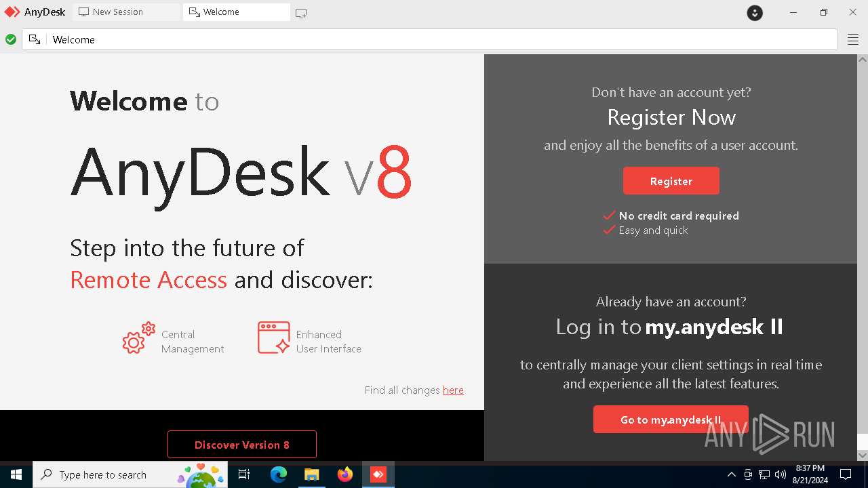The height and width of the screenshot is (488, 868).
Task: Click the AnyDesk taskbar icon
Action: coord(378,474)
